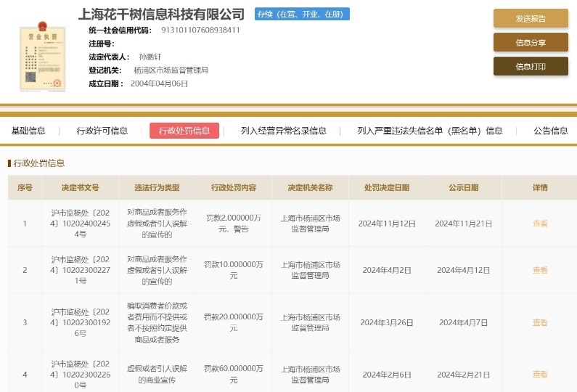The width and height of the screenshot is (577, 392).
Task: Click document number ending 102024002454号
Action: click(81, 224)
